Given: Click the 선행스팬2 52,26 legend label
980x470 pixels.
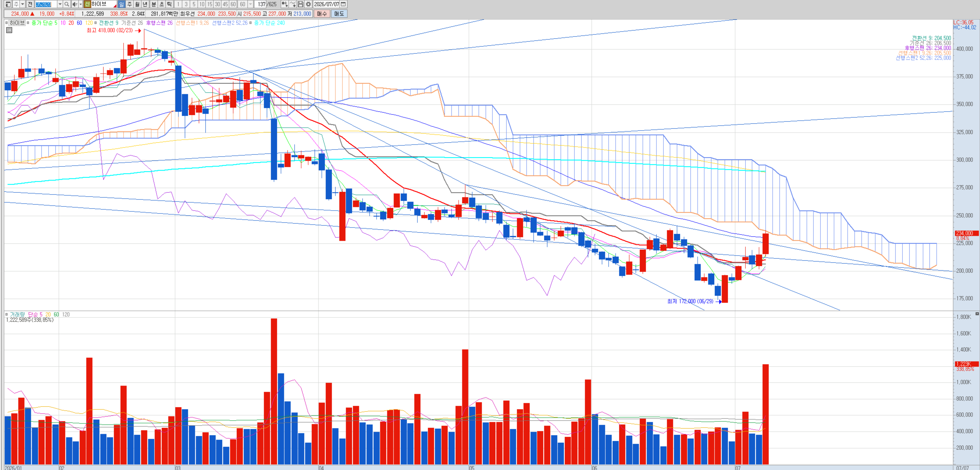Looking at the screenshot, I should pos(230,23).
